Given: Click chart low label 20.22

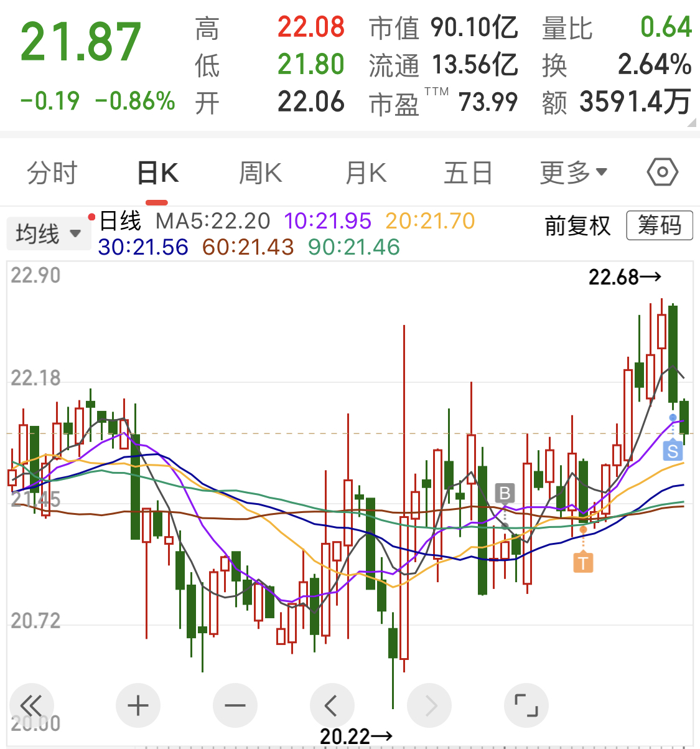Looking at the screenshot, I should click(x=356, y=737).
